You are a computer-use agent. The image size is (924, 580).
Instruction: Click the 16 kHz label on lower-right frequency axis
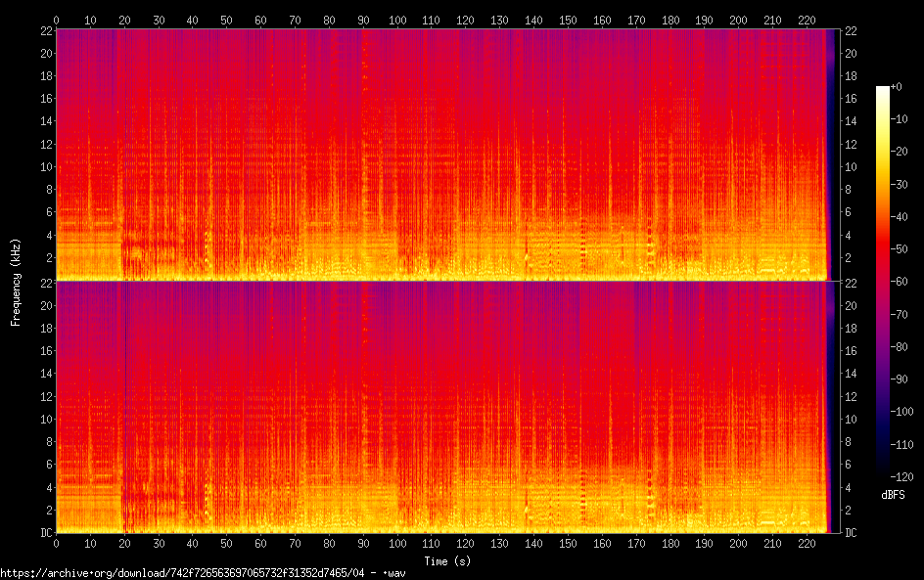pos(851,350)
